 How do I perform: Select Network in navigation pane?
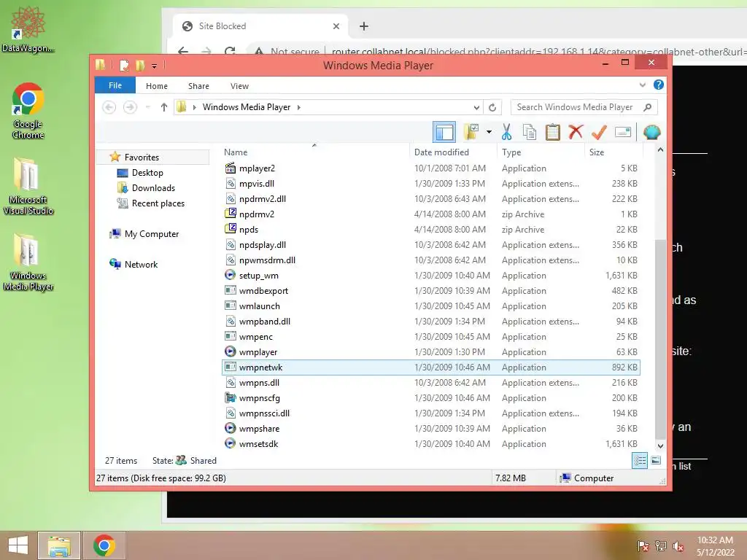click(x=141, y=264)
